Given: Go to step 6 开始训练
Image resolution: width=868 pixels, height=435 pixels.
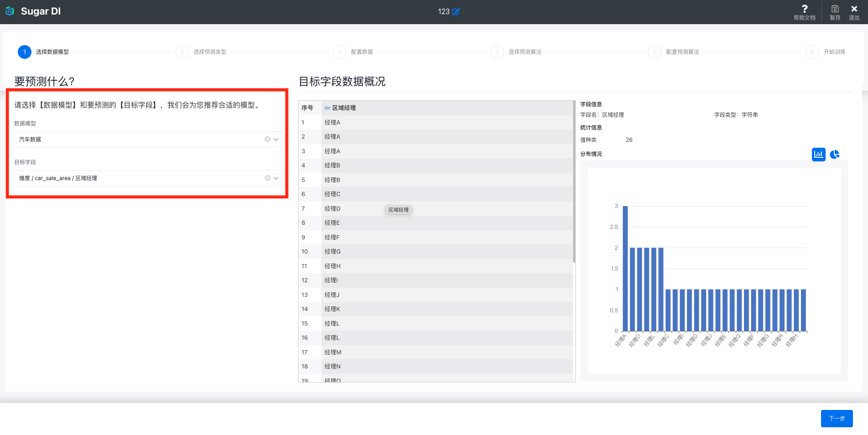Looking at the screenshot, I should tap(826, 52).
